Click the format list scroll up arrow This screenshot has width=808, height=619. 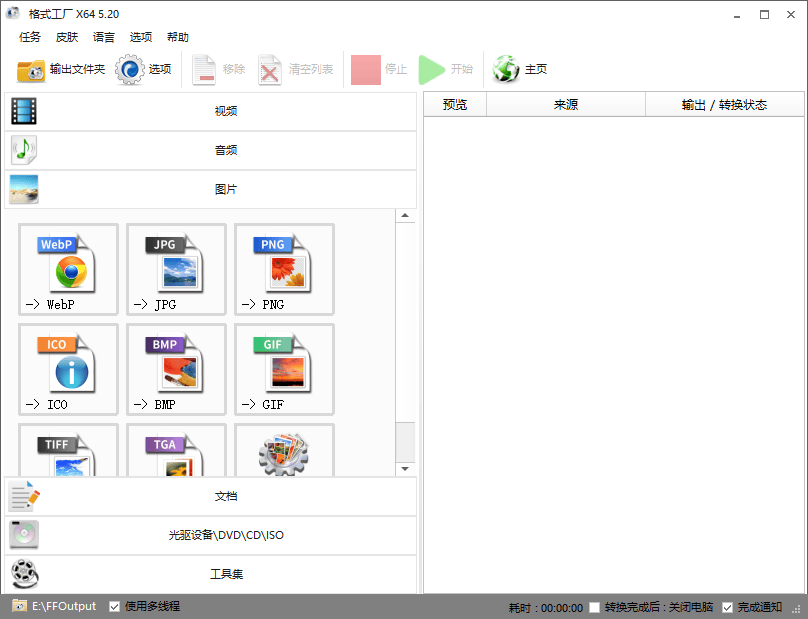[405, 215]
